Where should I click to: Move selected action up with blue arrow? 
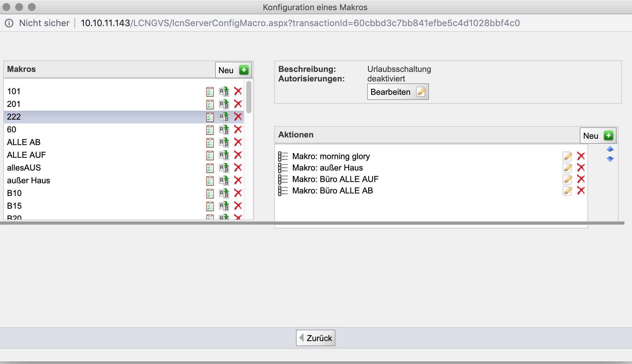coord(610,149)
